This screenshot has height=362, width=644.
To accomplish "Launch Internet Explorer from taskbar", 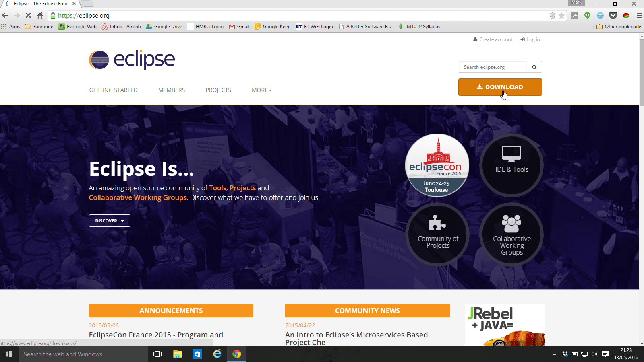I will pyautogui.click(x=217, y=354).
